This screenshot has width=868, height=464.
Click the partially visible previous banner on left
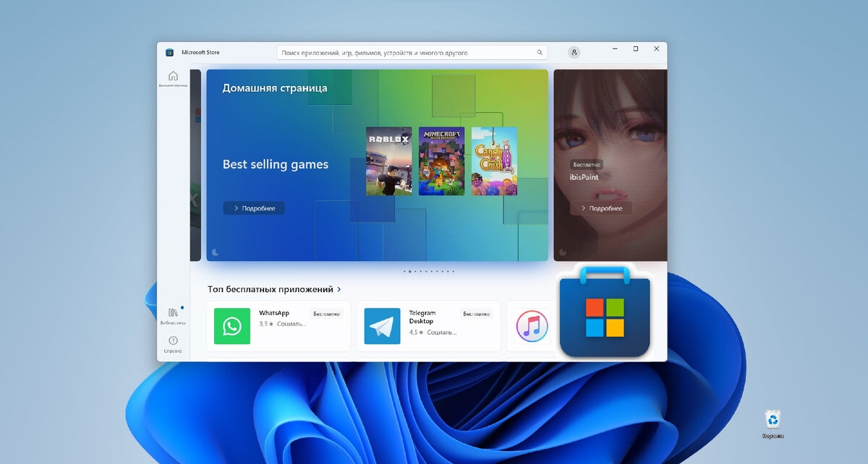click(195, 165)
